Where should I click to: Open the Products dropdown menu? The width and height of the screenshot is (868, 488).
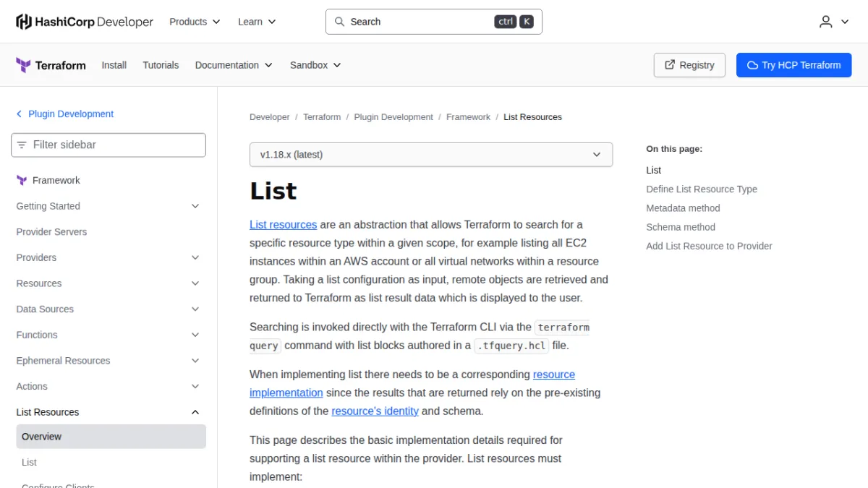point(195,22)
